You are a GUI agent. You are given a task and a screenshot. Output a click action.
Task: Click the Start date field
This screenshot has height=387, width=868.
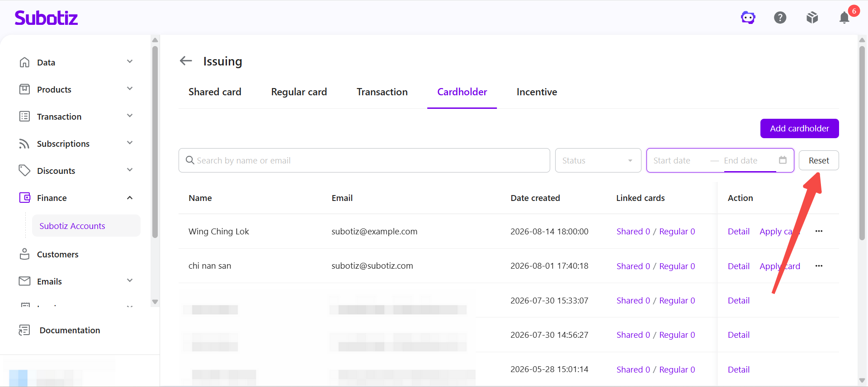point(678,160)
